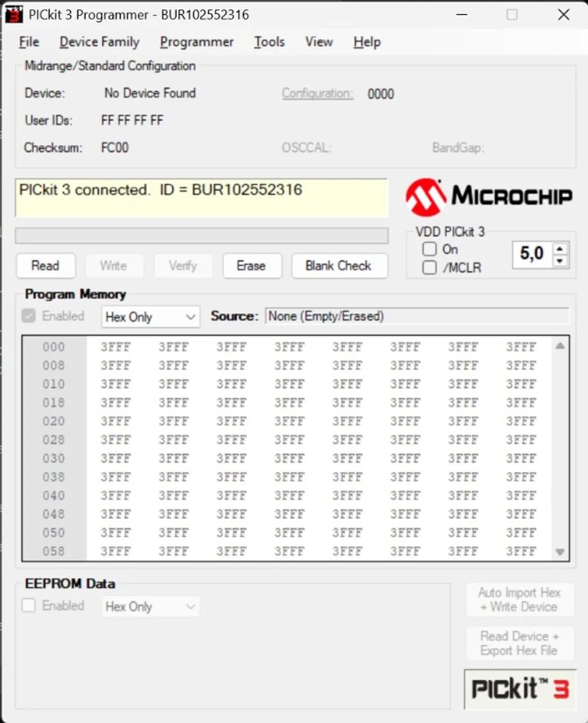The image size is (588, 723).
Task: Open the Device Family menu
Action: [99, 42]
